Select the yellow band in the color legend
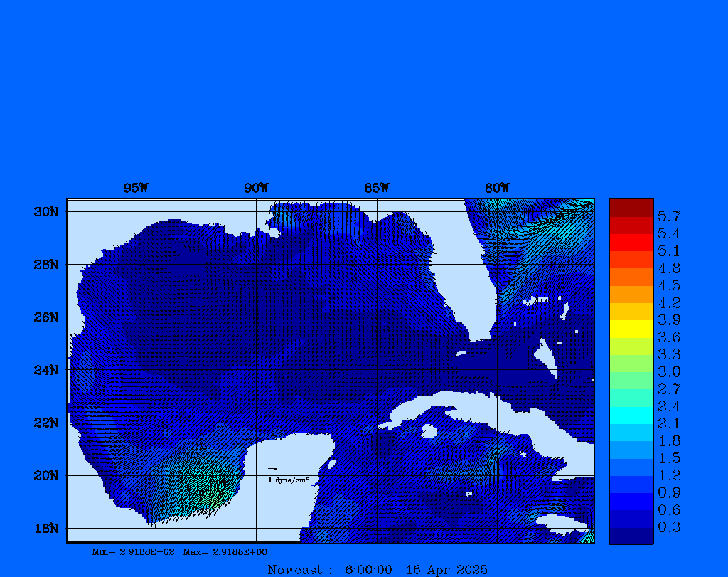 click(631, 329)
